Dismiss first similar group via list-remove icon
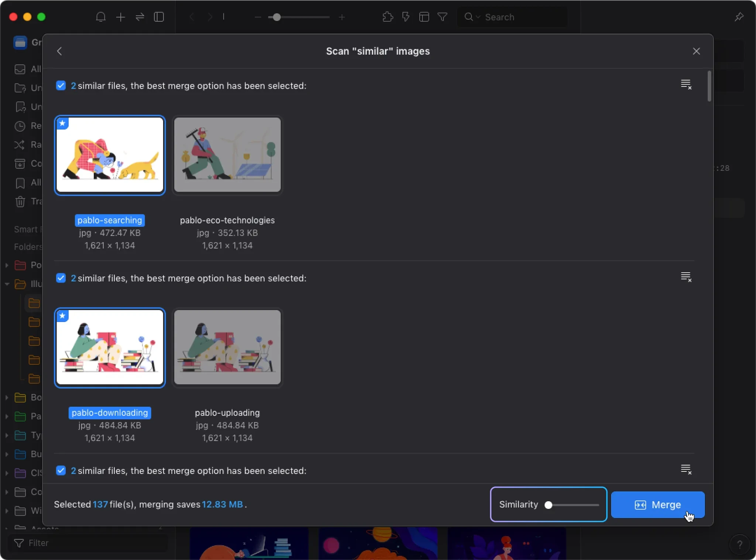756x560 pixels. point(686,85)
